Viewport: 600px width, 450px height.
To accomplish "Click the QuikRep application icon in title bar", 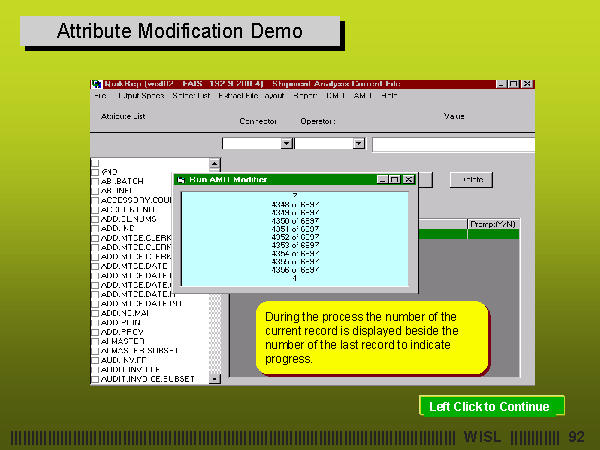I will pyautogui.click(x=97, y=84).
